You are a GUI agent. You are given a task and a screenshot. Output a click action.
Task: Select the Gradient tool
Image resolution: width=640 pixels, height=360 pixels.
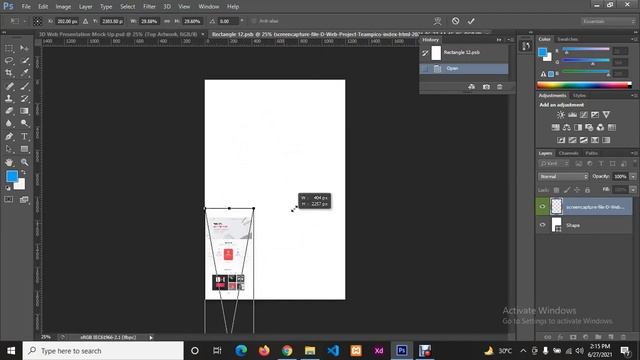(x=24, y=111)
